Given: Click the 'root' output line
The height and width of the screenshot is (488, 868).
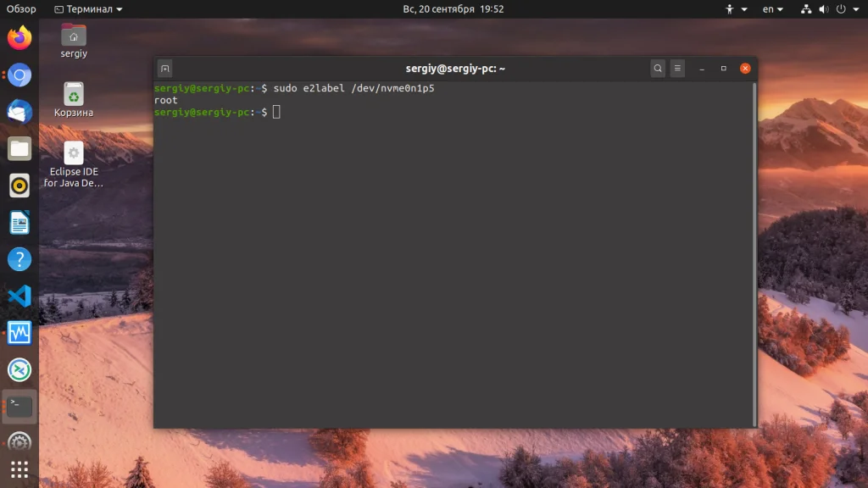Looking at the screenshot, I should coord(166,100).
